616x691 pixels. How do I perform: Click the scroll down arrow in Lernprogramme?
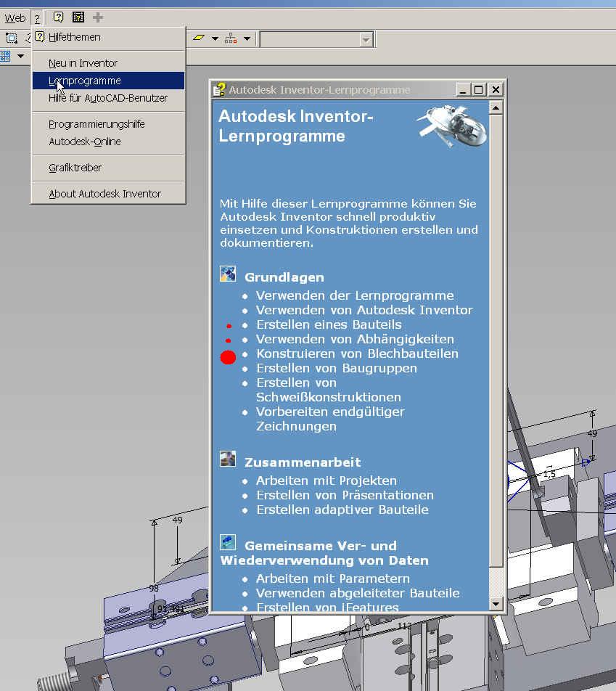496,604
